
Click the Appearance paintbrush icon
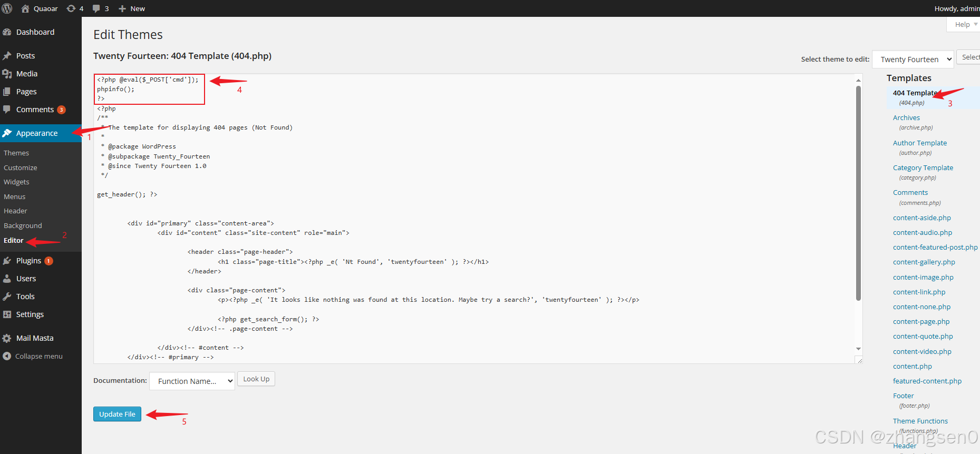(7, 133)
